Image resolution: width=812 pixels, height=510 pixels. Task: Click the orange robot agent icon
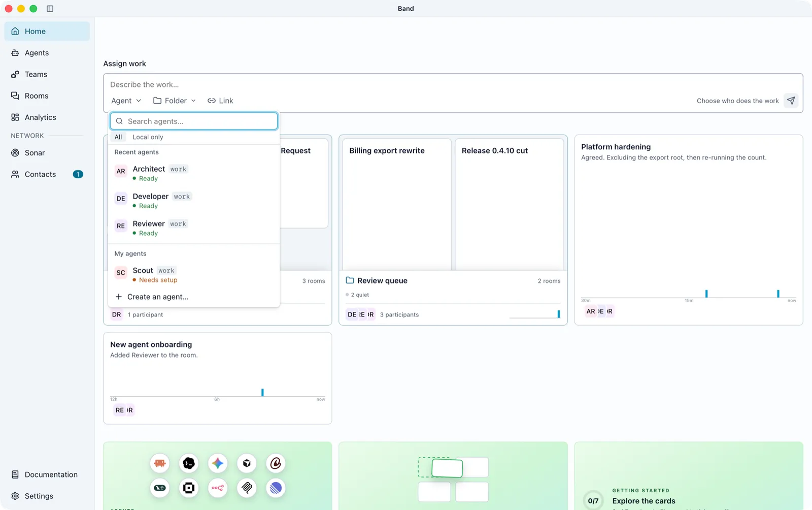160,463
